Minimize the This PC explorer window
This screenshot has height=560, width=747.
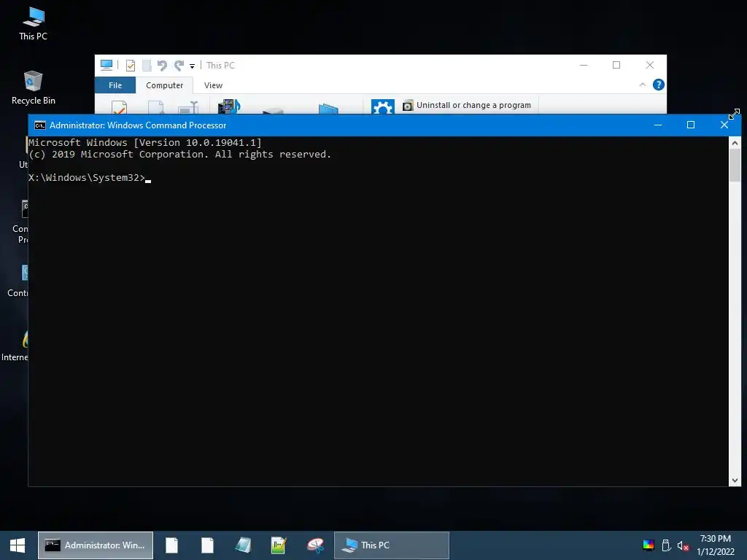[x=584, y=65]
